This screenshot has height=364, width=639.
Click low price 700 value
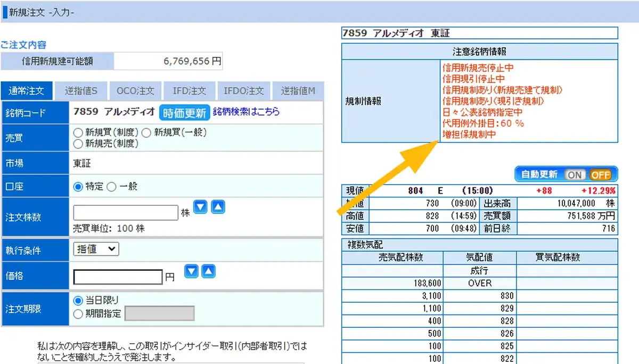tap(431, 229)
